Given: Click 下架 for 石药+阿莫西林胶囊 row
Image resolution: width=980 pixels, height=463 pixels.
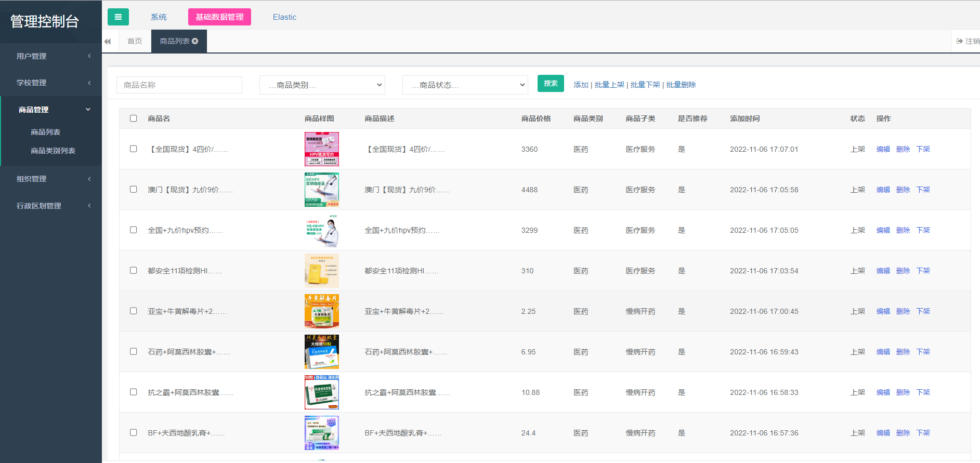Looking at the screenshot, I should (923, 352).
